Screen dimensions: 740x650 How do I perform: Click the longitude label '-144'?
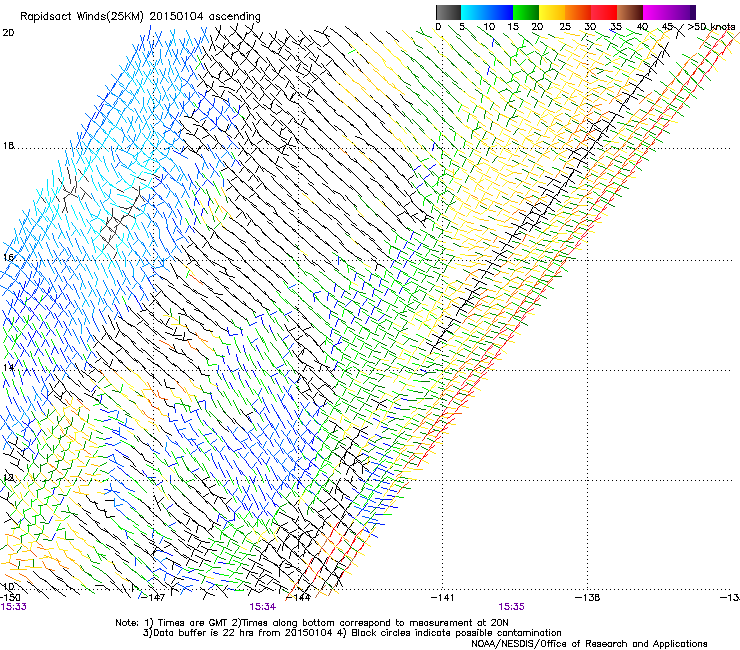coord(299,598)
